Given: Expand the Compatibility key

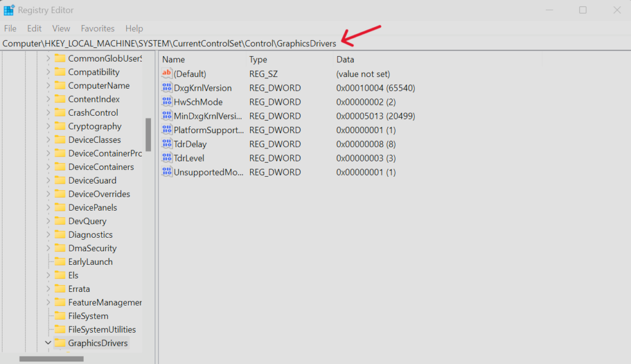Looking at the screenshot, I should click(48, 72).
